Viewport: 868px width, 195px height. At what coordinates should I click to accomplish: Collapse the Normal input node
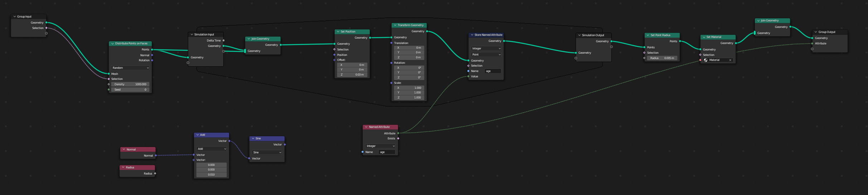(124, 149)
